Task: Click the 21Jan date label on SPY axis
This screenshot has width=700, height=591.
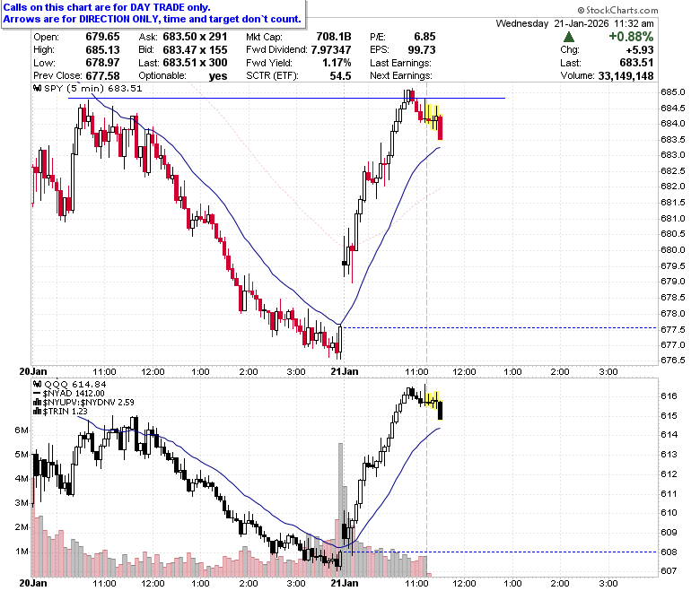Action: (x=345, y=371)
